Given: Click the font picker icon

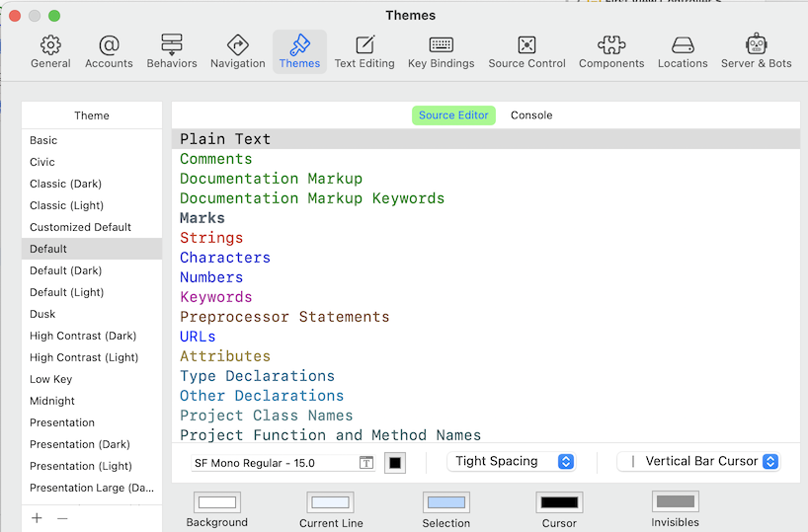Looking at the screenshot, I should 366,462.
